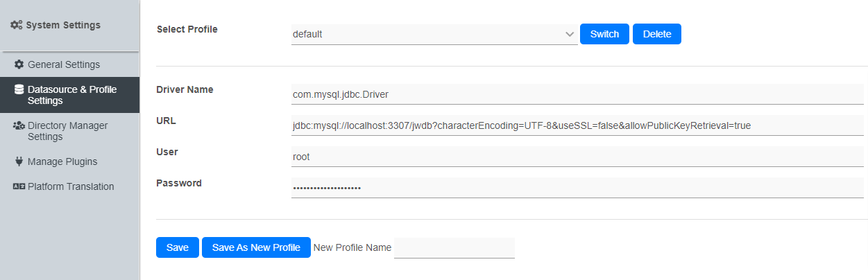
Task: Open Manage Plugins section
Action: [62, 161]
